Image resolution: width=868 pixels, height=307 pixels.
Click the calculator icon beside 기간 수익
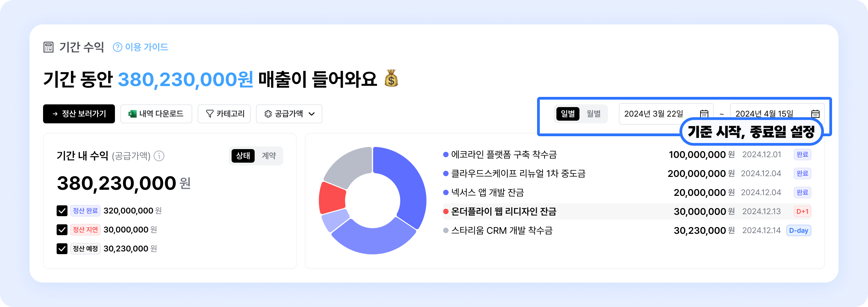[48, 47]
